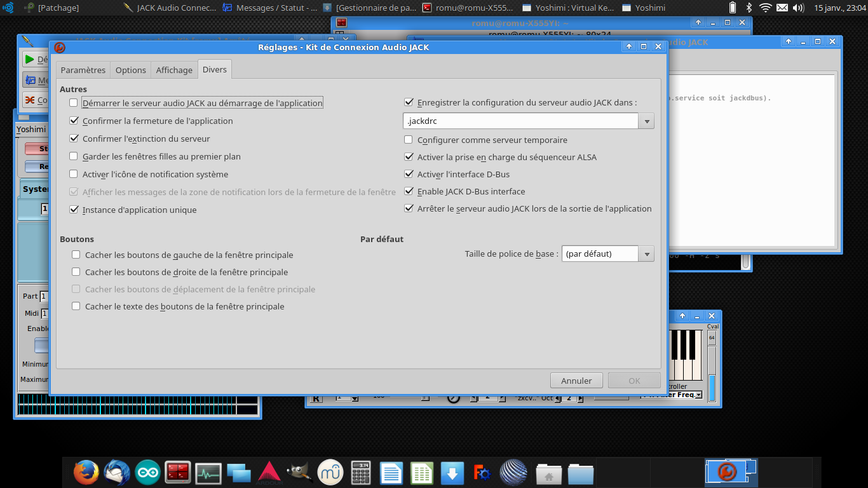Screen dimensions: 868x488
Task: Launch the Arduino IDE dock icon
Action: click(x=147, y=473)
